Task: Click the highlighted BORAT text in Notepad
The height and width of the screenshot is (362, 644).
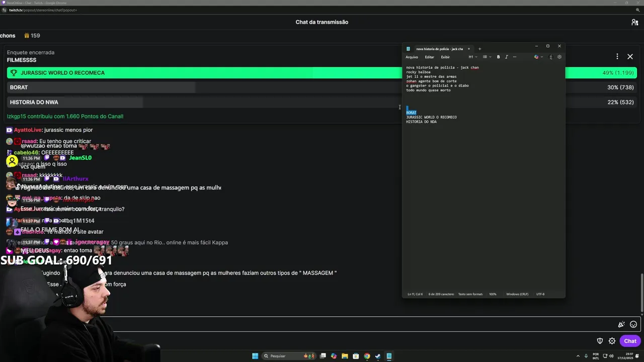Action: 411,113
